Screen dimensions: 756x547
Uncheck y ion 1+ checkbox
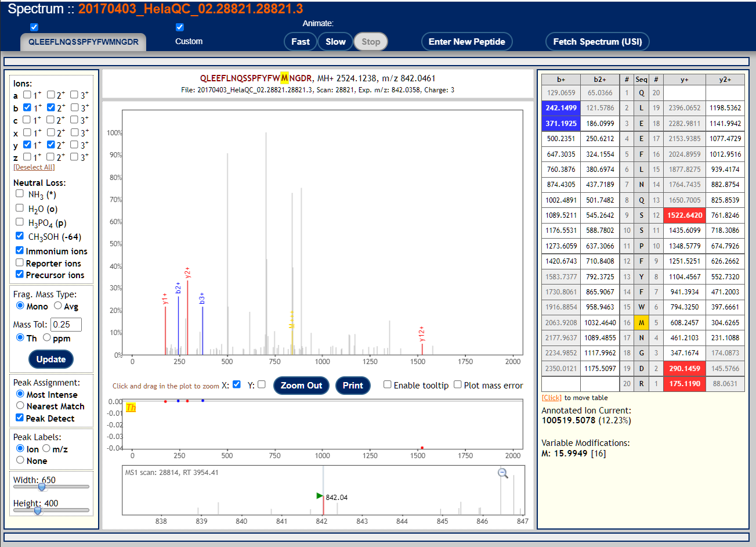27,145
